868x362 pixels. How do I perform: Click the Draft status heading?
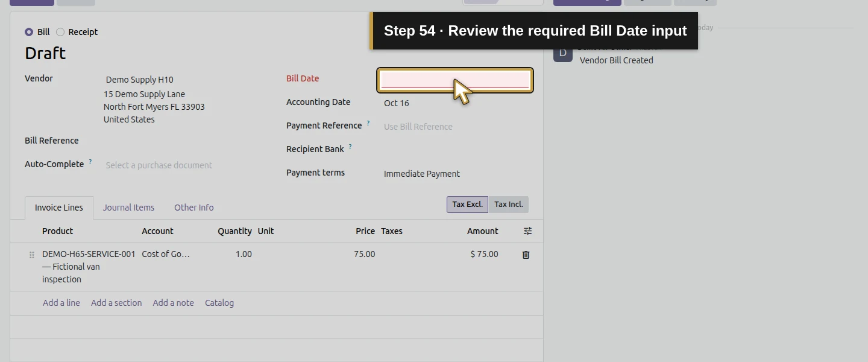click(45, 53)
